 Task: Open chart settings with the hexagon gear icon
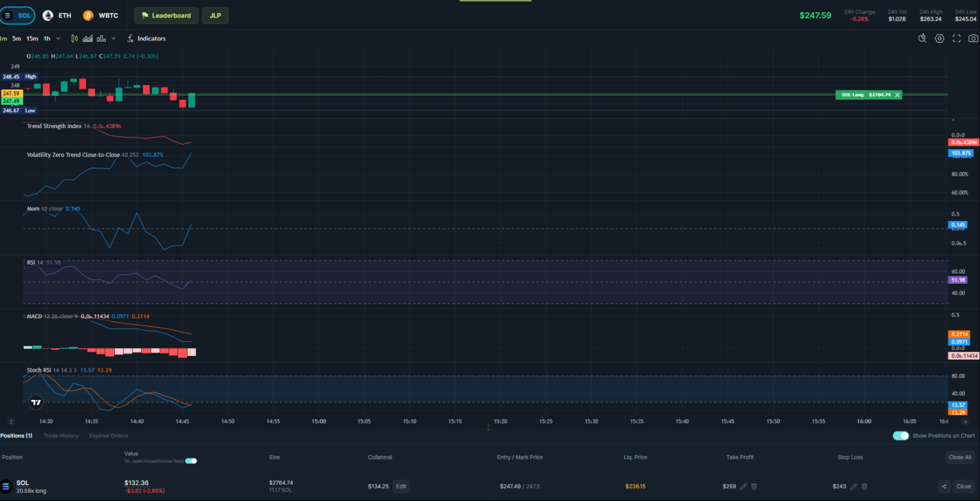(x=939, y=38)
